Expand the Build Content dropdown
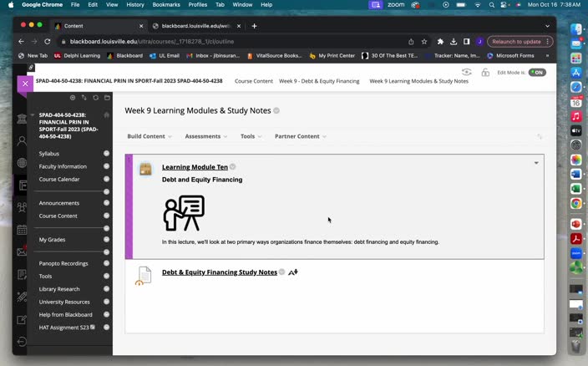588x366 pixels. pyautogui.click(x=150, y=136)
